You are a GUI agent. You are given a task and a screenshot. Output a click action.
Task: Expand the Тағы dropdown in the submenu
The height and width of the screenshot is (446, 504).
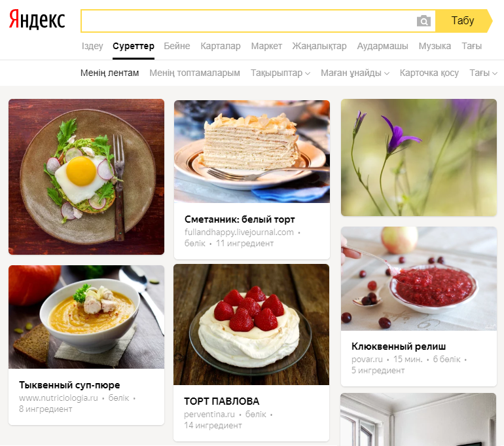(483, 73)
